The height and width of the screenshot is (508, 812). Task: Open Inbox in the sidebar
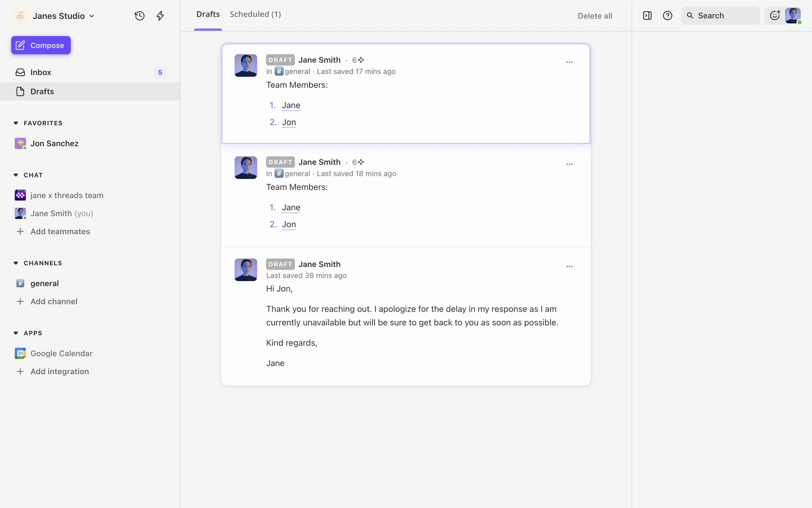[x=41, y=72]
